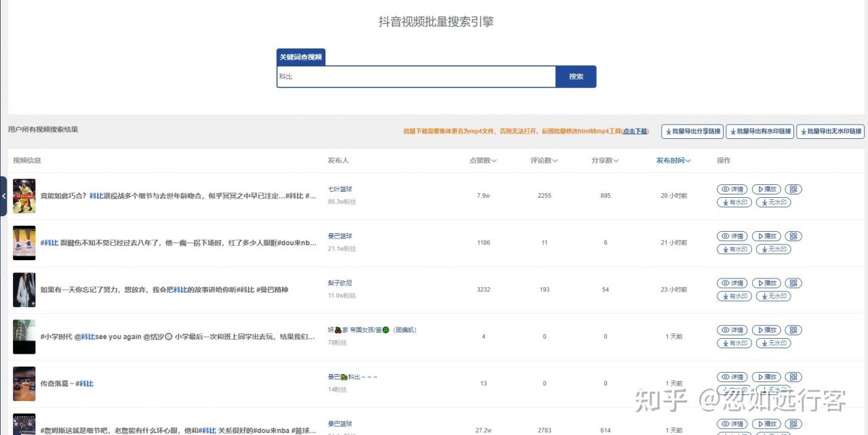Click video title starting with 如果有一天你忘记了努力
This screenshot has height=435, width=868.
coord(164,290)
